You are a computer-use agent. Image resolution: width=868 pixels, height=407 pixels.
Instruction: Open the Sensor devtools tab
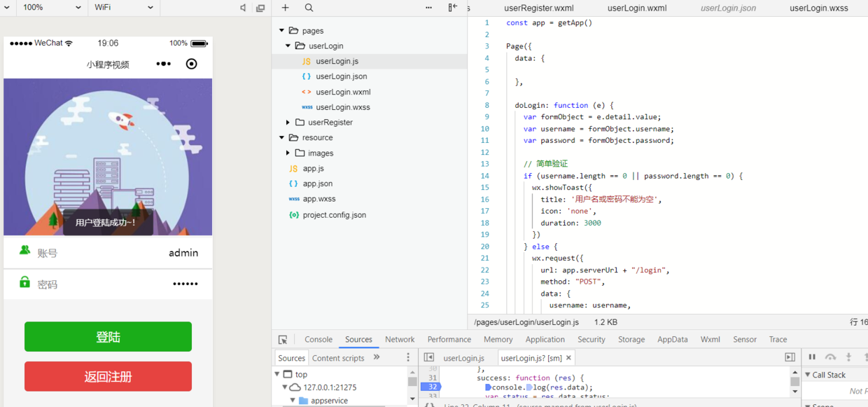point(745,340)
